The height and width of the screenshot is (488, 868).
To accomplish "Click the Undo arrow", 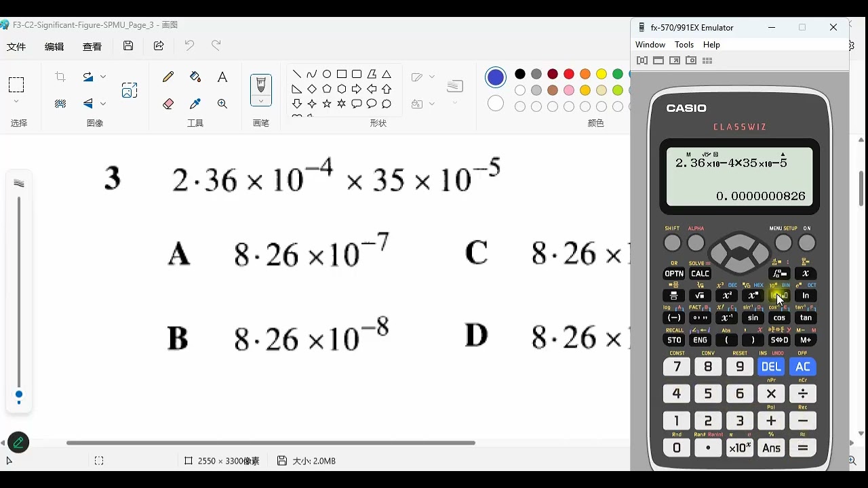I will coord(189,46).
